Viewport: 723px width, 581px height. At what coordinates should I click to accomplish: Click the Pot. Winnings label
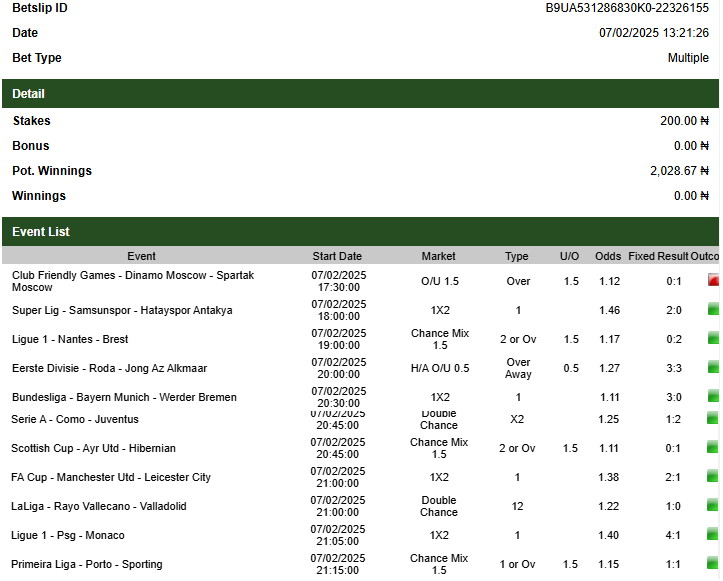point(52,171)
